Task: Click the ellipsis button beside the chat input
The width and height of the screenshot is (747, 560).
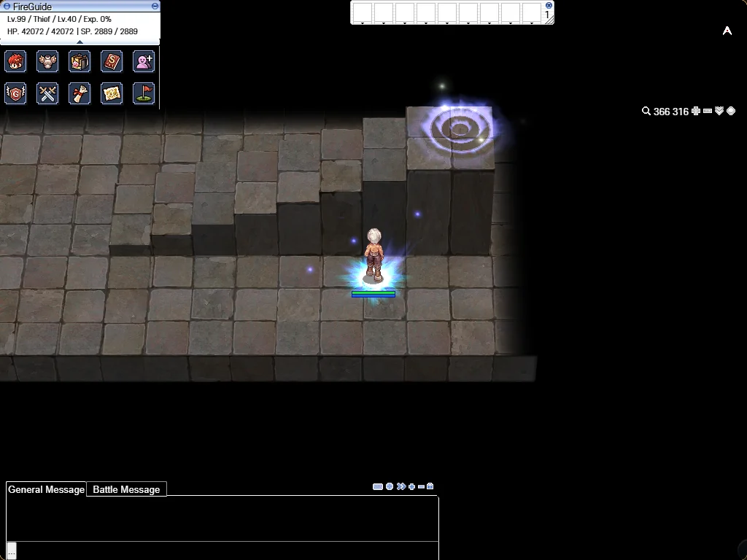Action: click(x=12, y=550)
